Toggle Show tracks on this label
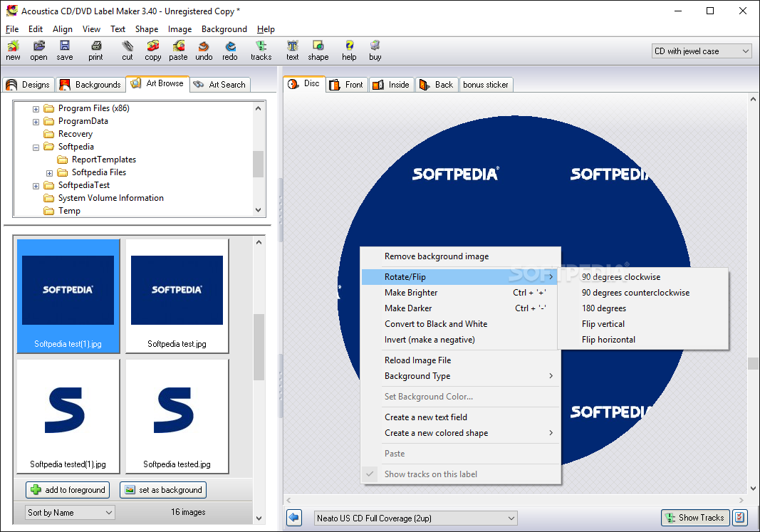This screenshot has height=532, width=760. tap(461, 474)
